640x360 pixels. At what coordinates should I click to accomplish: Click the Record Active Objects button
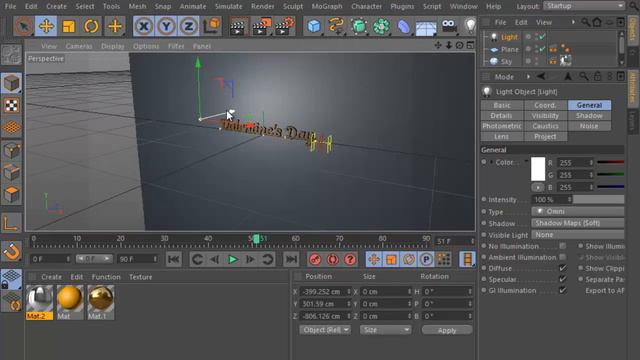click(x=315, y=260)
